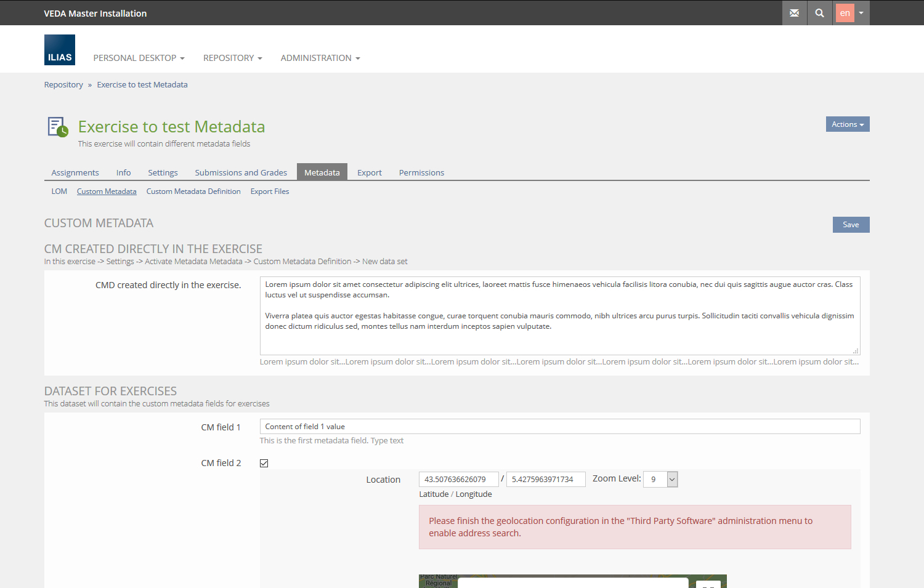Select the LOM sub-tab

pyautogui.click(x=59, y=191)
